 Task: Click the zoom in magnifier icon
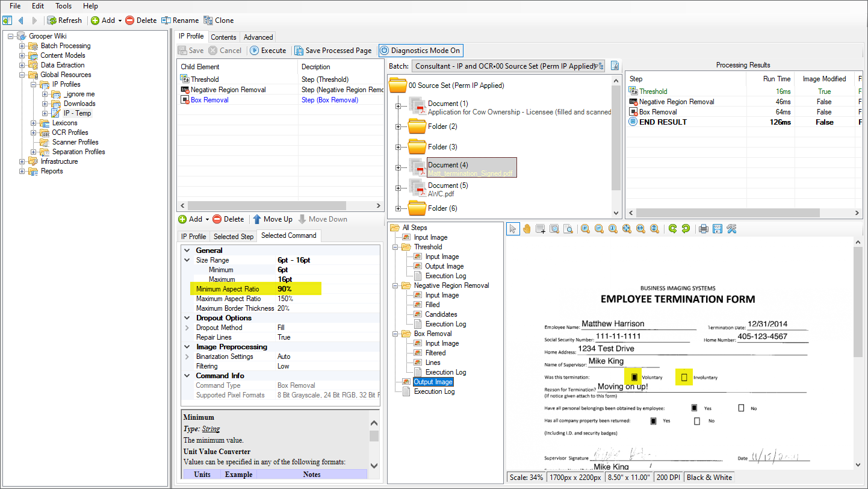coord(585,229)
